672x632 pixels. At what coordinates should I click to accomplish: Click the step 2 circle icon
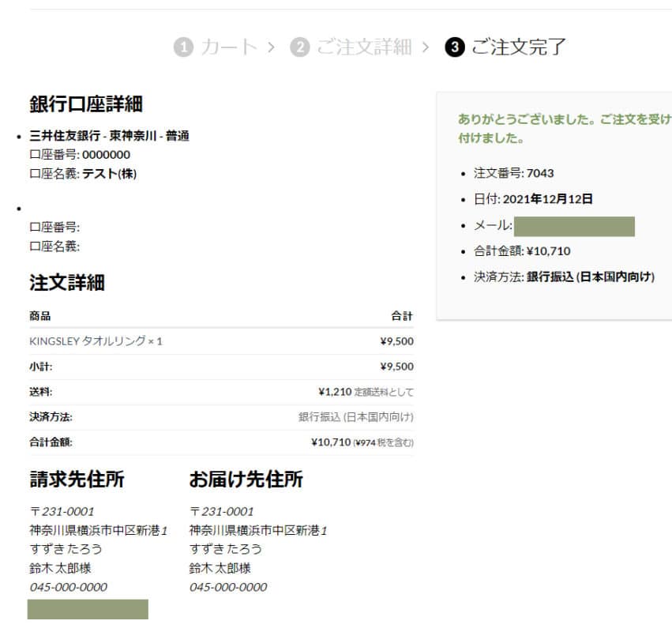point(299,47)
